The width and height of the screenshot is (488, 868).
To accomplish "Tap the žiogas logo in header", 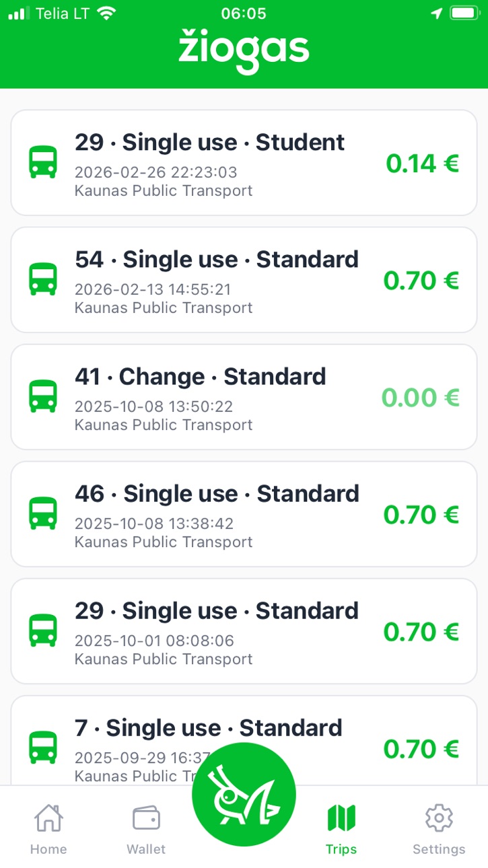I will point(244,51).
